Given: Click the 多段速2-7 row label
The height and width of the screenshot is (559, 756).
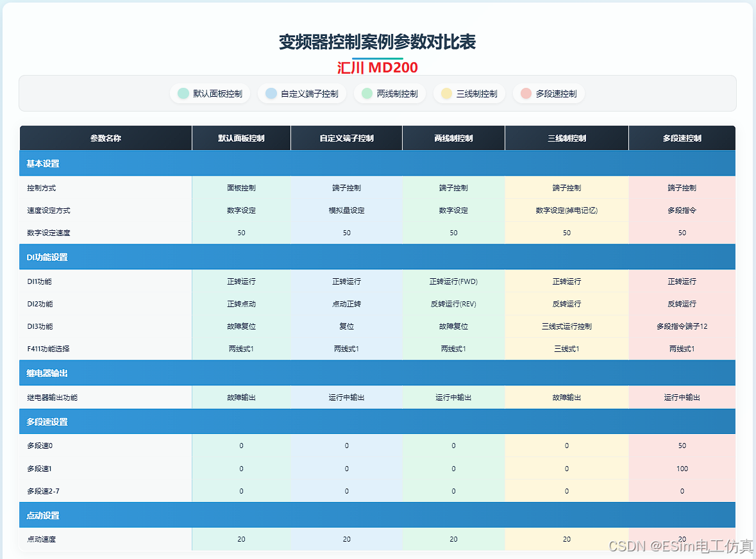Looking at the screenshot, I should point(44,491).
